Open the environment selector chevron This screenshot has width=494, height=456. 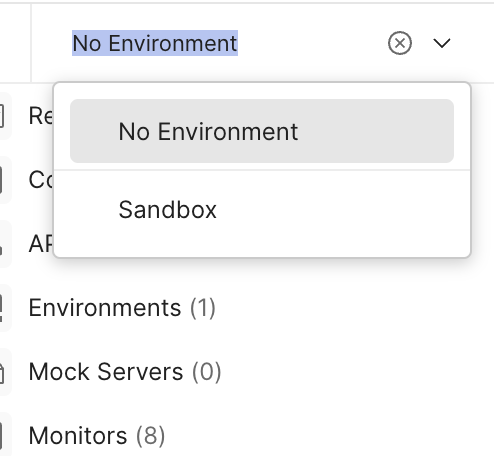coord(442,43)
